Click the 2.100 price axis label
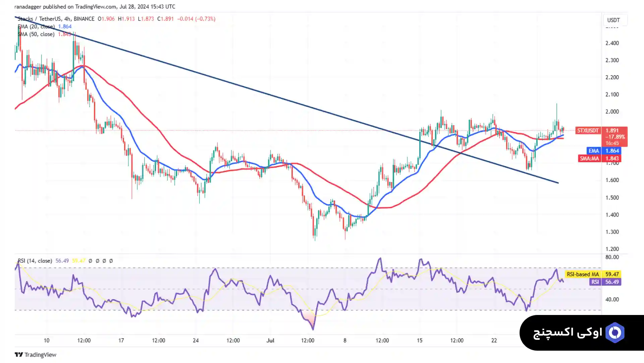The image size is (644, 363). 612,94
